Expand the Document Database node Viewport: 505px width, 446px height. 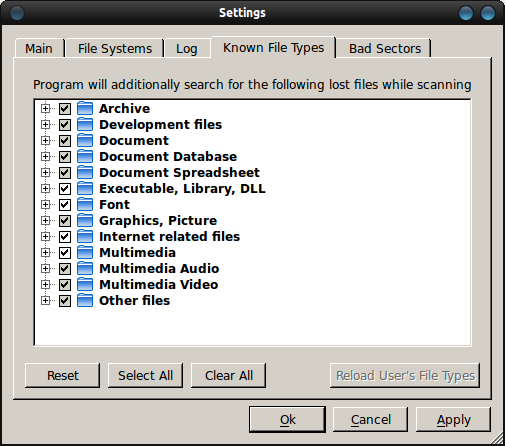45,156
